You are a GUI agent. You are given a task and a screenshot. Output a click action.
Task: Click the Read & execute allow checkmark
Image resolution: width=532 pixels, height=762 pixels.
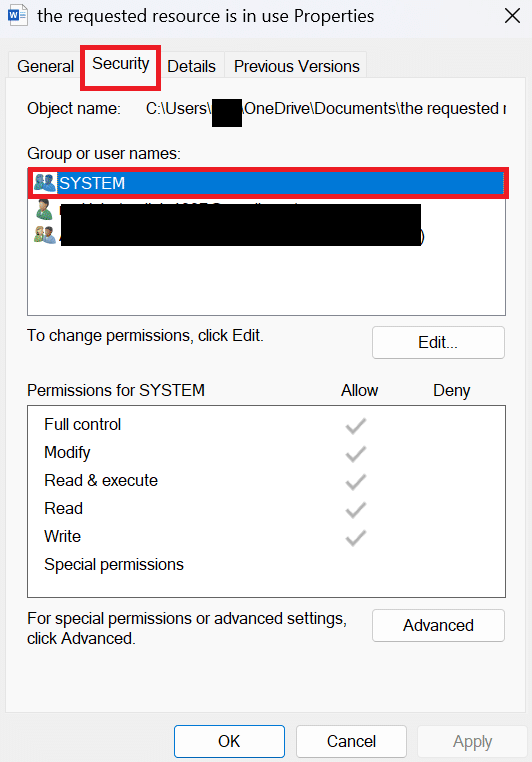[356, 482]
